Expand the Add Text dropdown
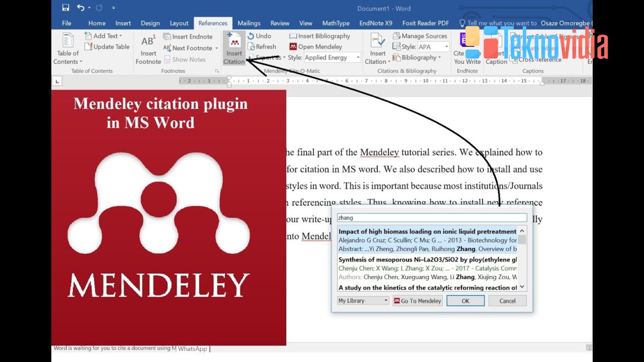The width and height of the screenshot is (644, 362). click(120, 36)
